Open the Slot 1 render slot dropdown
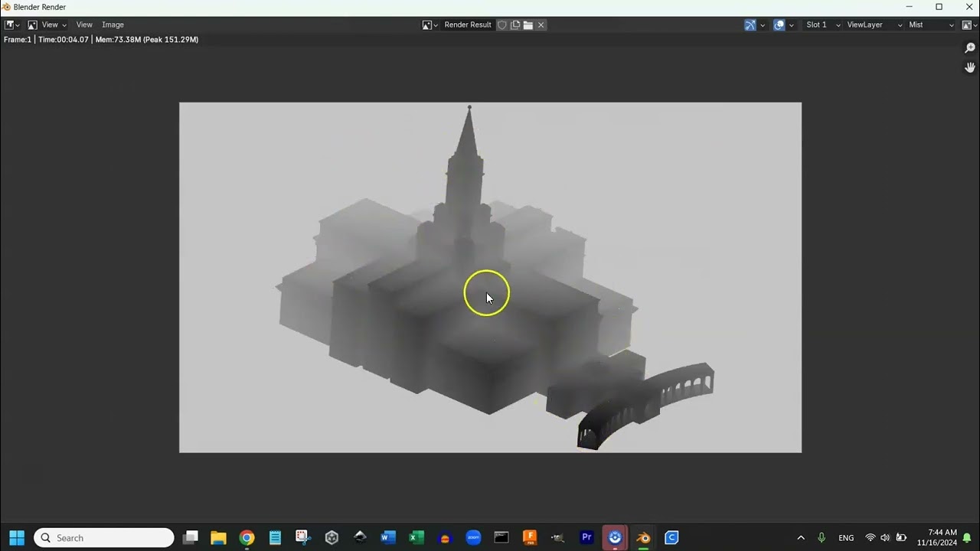980x551 pixels. 822,24
